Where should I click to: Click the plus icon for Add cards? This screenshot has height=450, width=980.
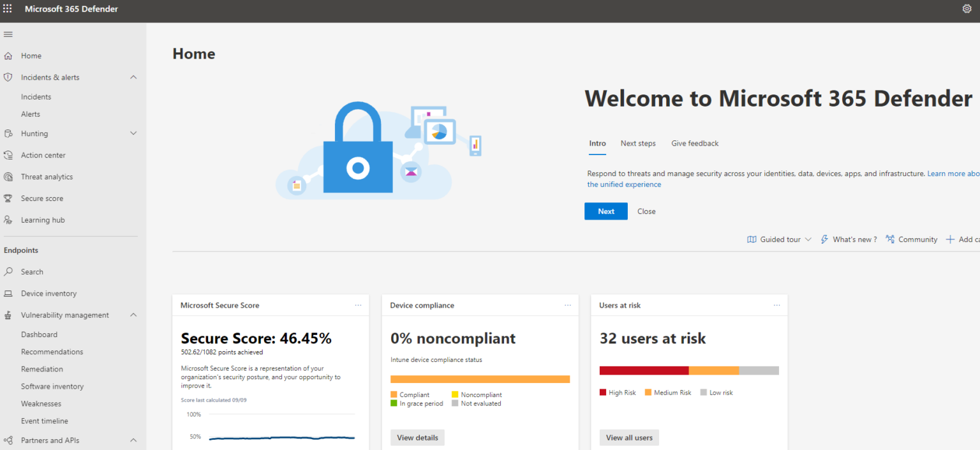pyautogui.click(x=950, y=239)
